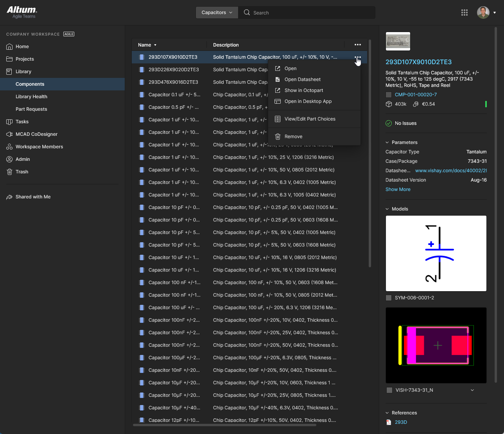Click the Workspace Members icon
The width and height of the screenshot is (504, 434).
9,147
